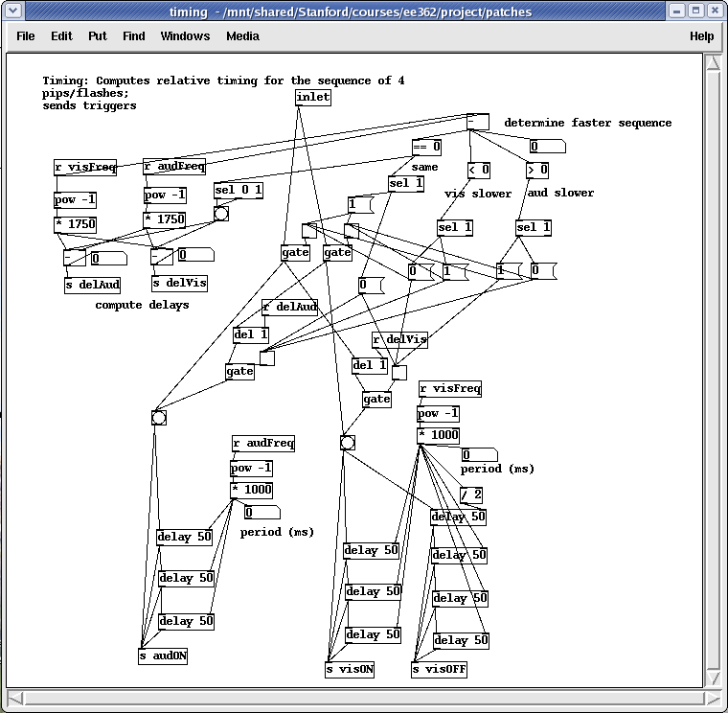Open the Windows menu
728x713 pixels.
[x=185, y=36]
